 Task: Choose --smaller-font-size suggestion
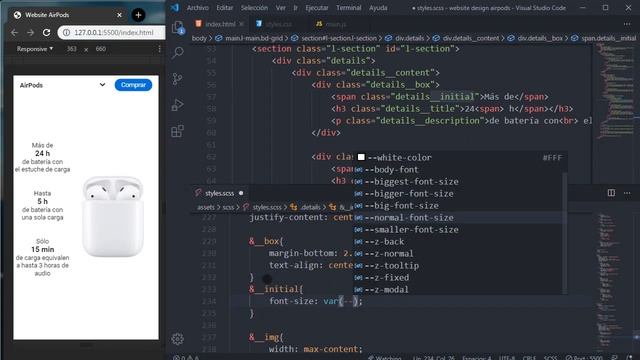tap(460, 229)
